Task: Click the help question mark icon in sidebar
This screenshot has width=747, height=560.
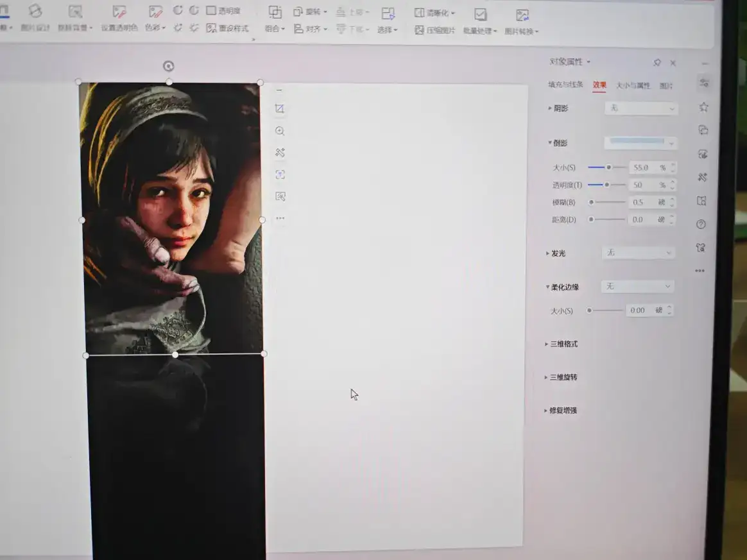Action: click(x=701, y=225)
